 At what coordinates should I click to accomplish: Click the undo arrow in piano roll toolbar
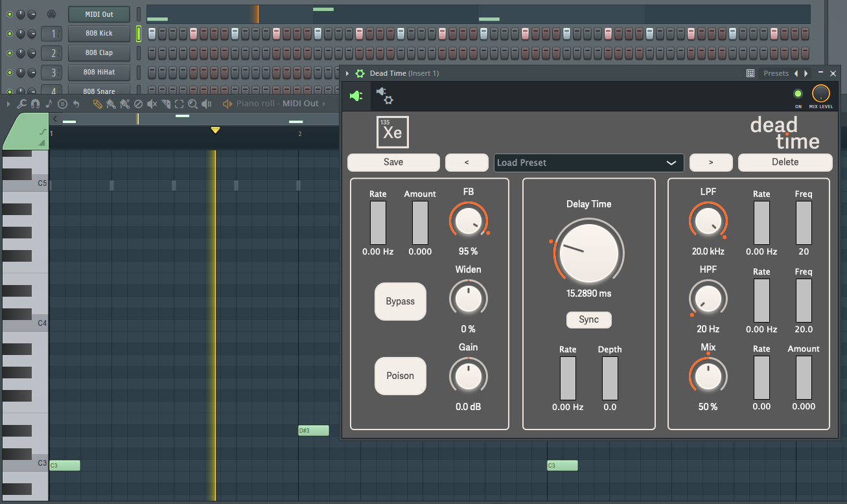tap(76, 104)
